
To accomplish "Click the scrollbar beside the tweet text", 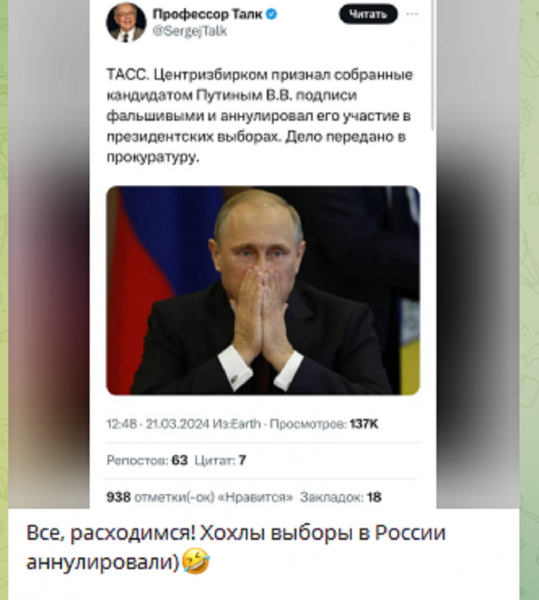I will point(433,65).
